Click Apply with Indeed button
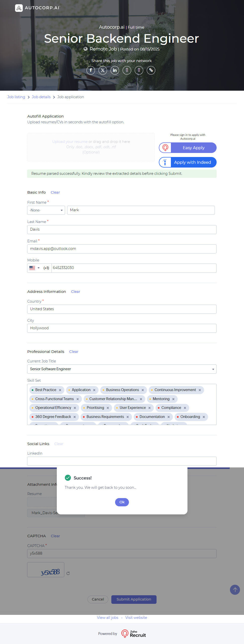This screenshot has width=244, height=644. pyautogui.click(x=188, y=162)
